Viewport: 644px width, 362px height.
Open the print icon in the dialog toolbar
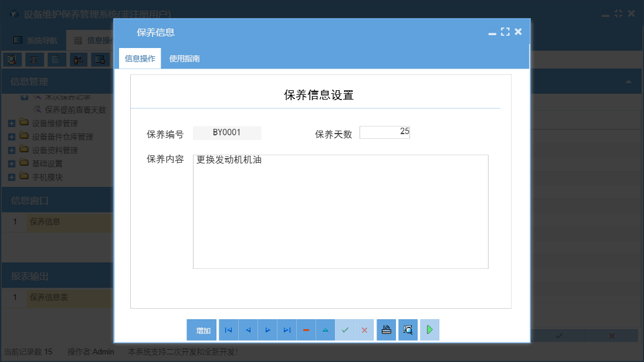click(386, 330)
